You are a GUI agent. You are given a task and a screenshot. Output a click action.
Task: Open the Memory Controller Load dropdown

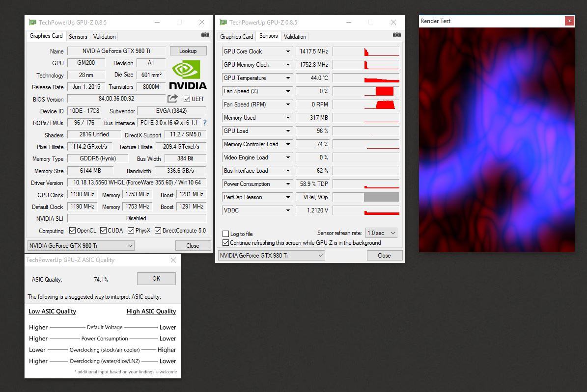pyautogui.click(x=288, y=144)
